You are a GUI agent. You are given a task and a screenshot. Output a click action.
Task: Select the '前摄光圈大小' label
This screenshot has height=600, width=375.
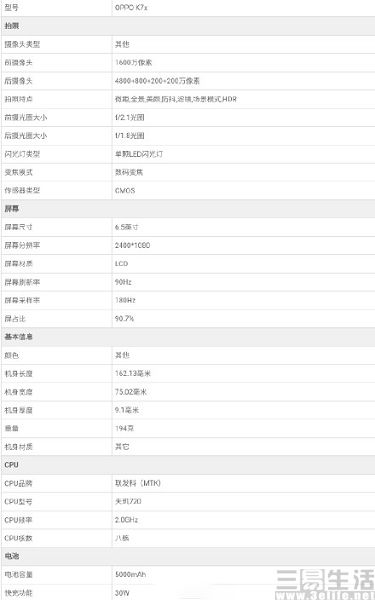click(26, 117)
